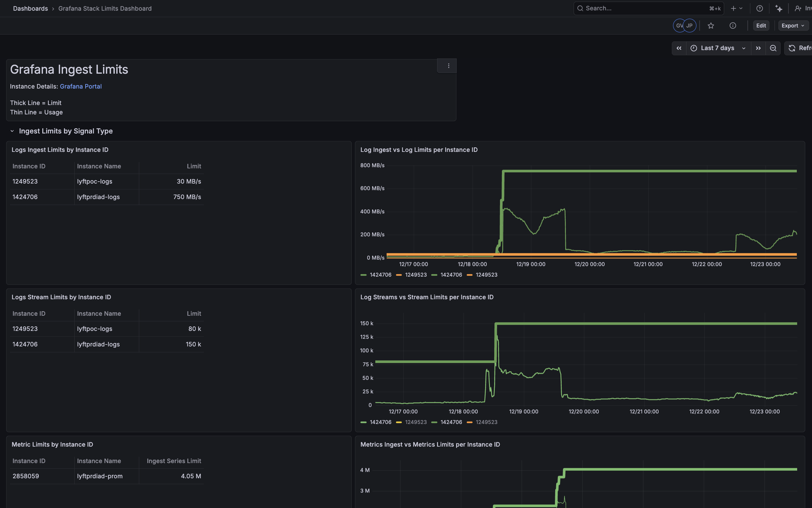Open the dashboard info icon
This screenshot has width=812, height=508.
click(x=733, y=26)
